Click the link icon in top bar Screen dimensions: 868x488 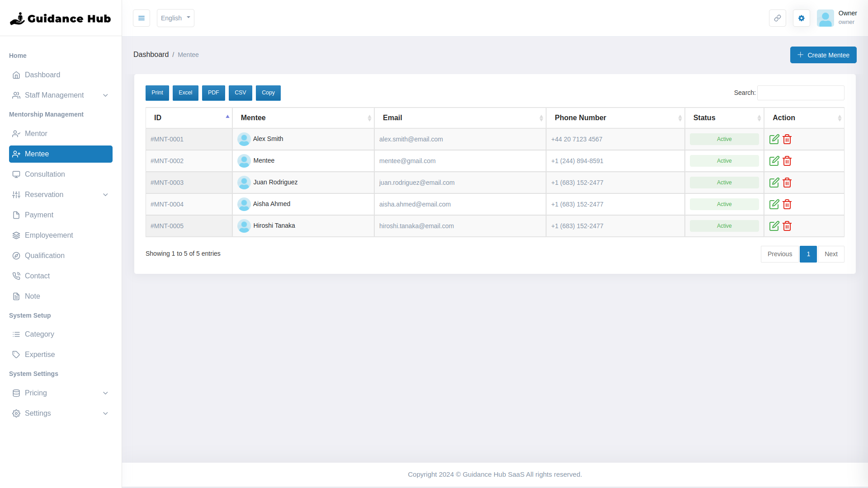point(778,18)
